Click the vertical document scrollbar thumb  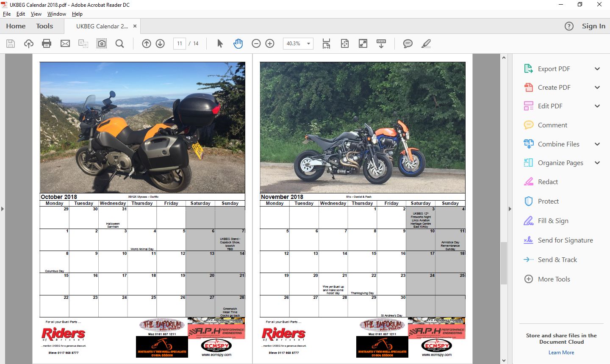(x=504, y=262)
